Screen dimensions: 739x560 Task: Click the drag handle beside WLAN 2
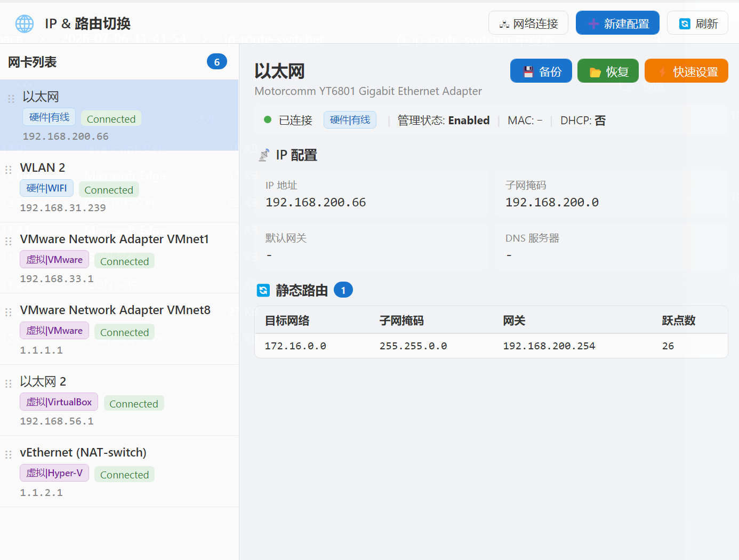[x=8, y=170]
